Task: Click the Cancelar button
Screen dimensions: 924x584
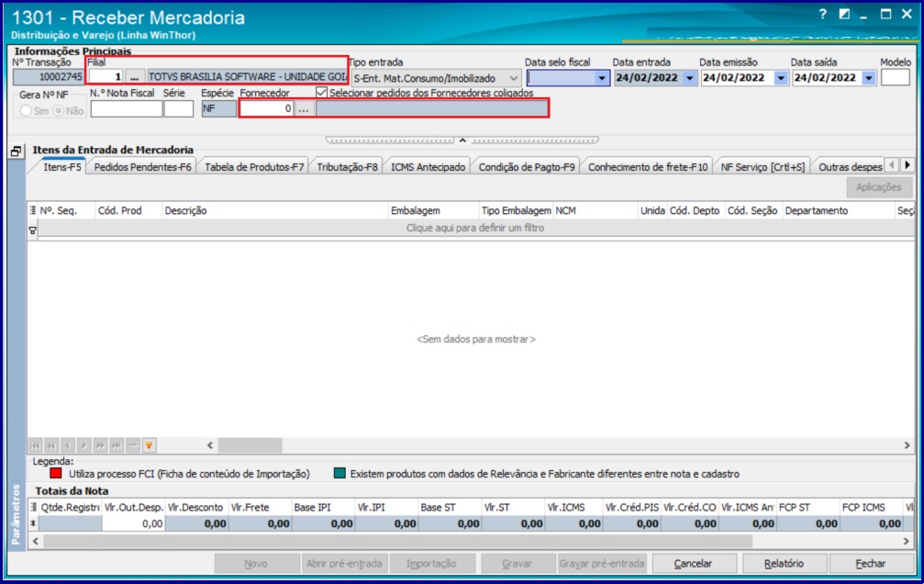Action: (693, 564)
